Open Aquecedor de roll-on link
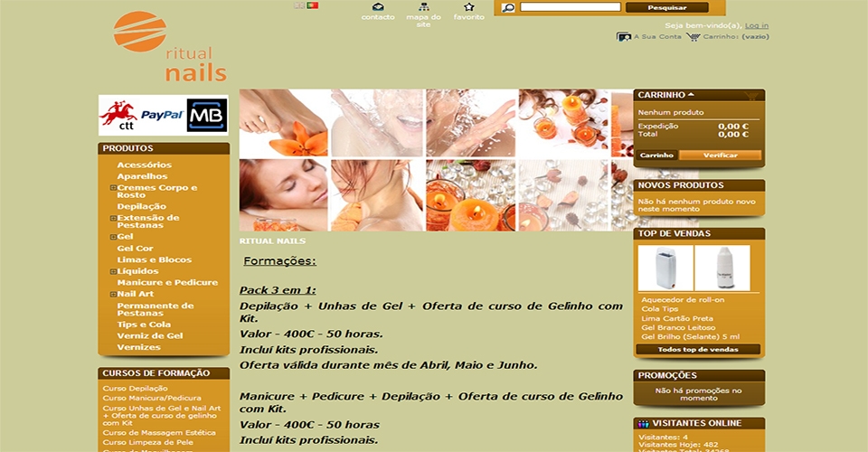 tap(683, 300)
